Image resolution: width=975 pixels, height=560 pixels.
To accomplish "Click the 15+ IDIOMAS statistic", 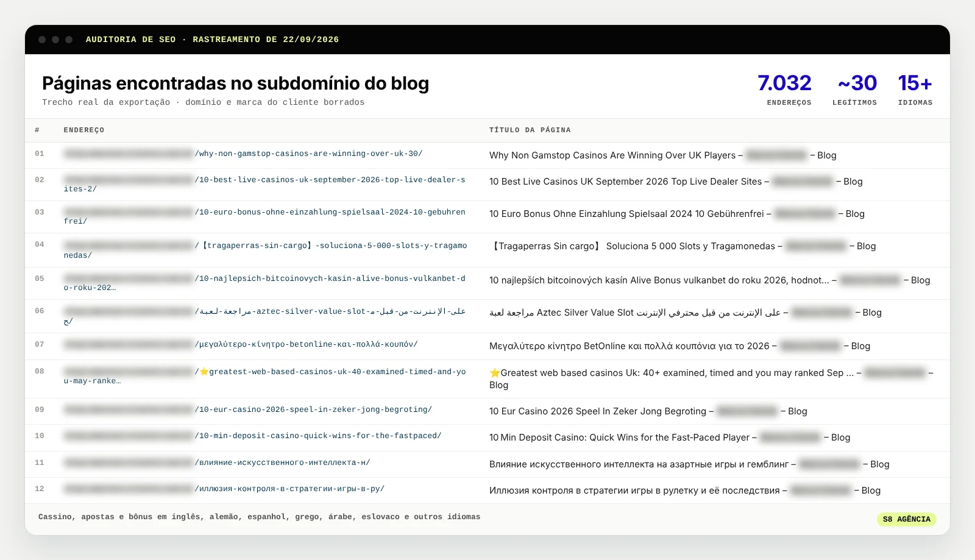I will pyautogui.click(x=915, y=90).
